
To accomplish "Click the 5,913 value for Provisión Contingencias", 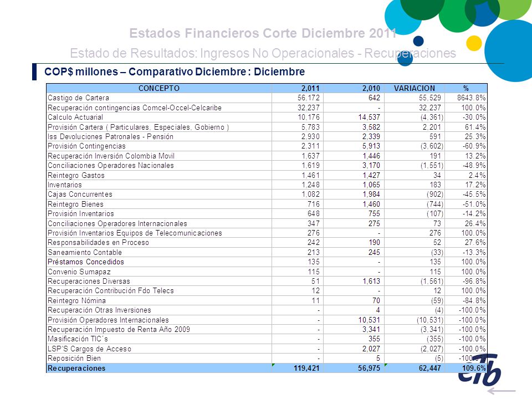I will point(371,146).
